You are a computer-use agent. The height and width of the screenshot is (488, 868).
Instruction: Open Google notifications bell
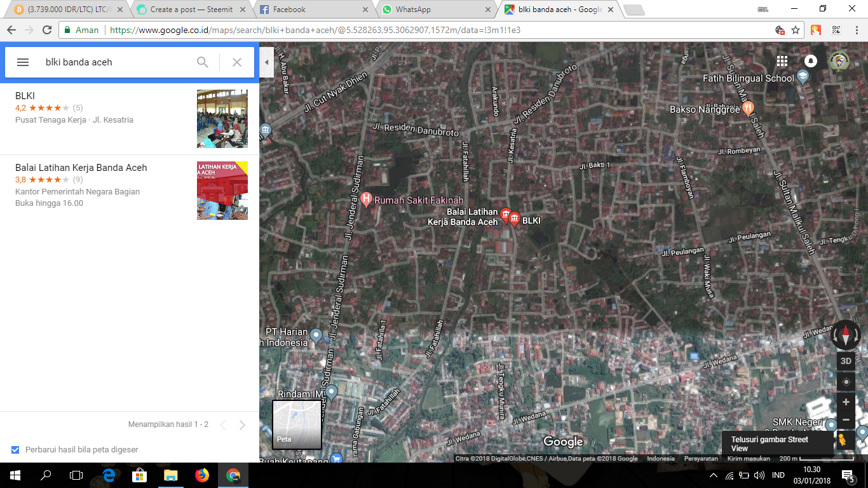click(x=811, y=61)
